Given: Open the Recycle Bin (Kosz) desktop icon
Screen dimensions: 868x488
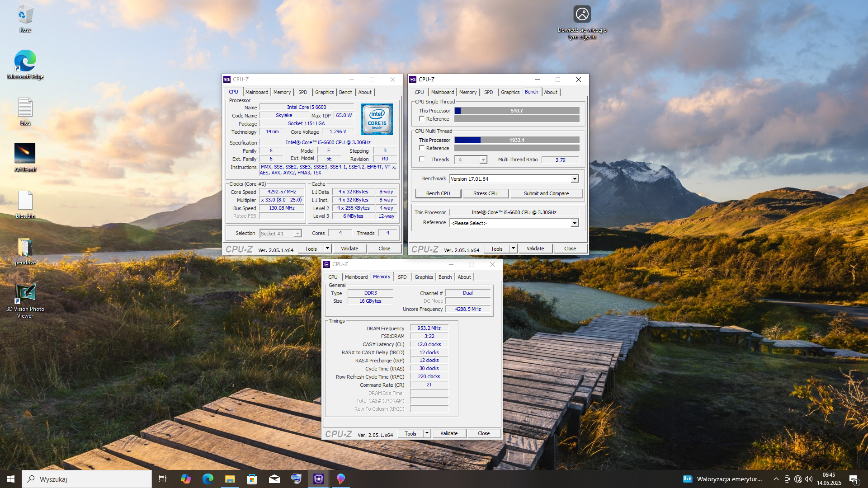Looking at the screenshot, I should click(25, 16).
